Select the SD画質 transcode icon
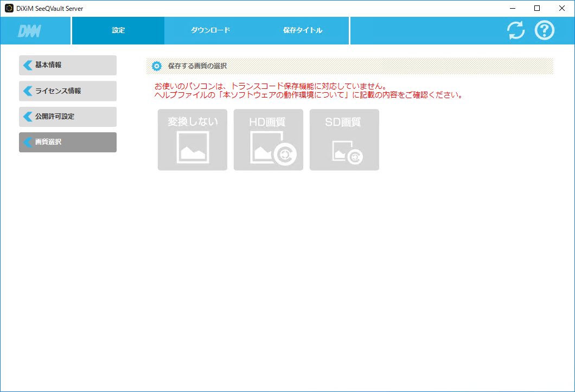 pos(344,139)
